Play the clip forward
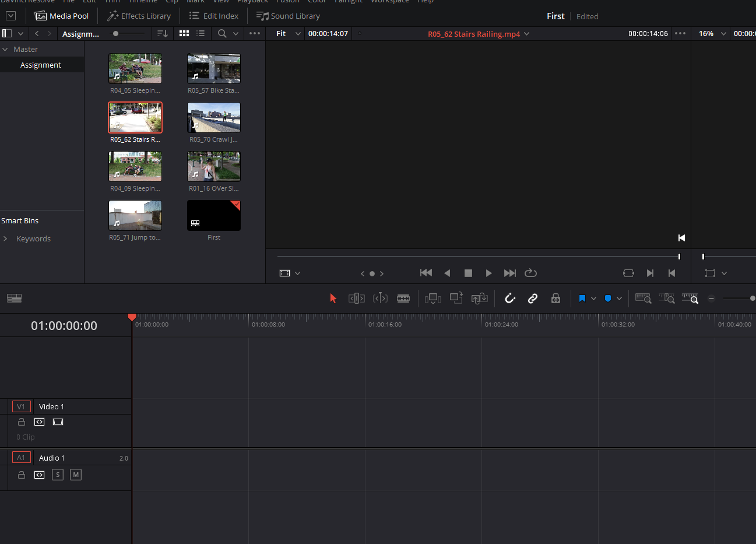The height and width of the screenshot is (544, 756). (x=488, y=273)
